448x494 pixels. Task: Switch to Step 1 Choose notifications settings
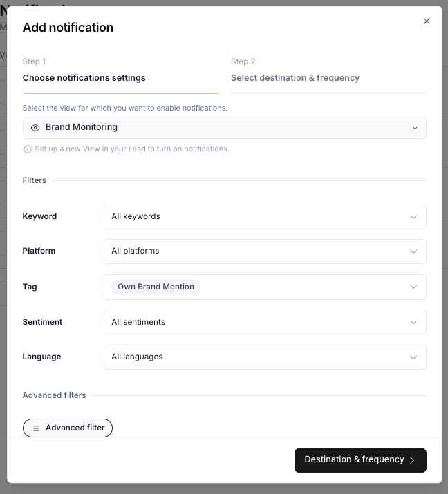[84, 78]
